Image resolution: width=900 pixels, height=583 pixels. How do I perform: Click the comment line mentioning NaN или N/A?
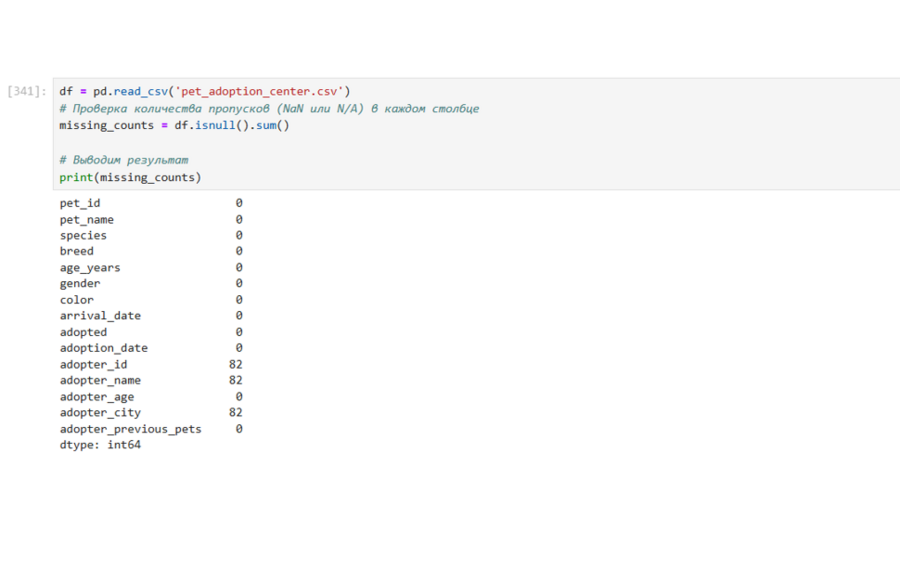(268, 108)
